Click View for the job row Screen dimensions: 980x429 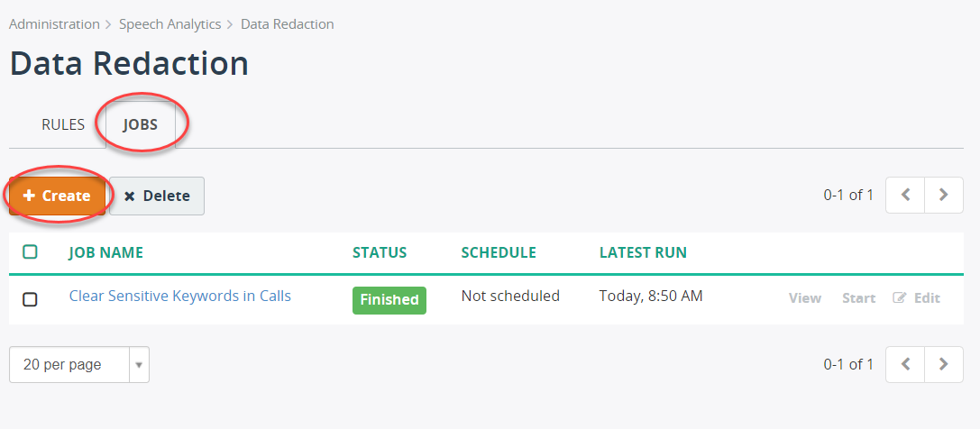805,297
